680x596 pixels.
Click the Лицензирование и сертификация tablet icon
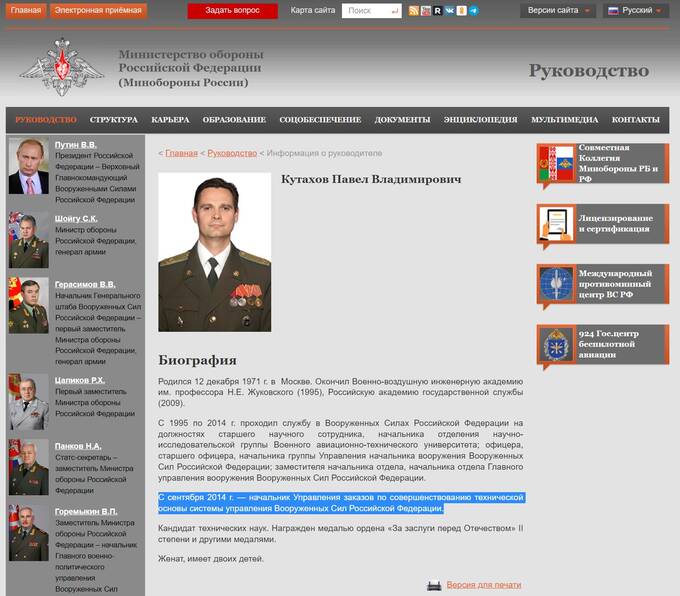tap(554, 224)
